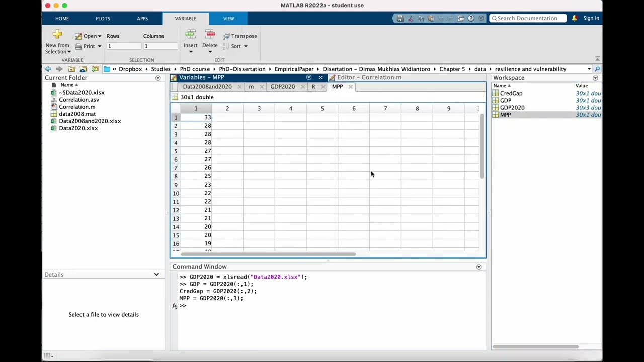Open Current Folder panel actions menu
Screen dimensions: 644x362
(158, 78)
